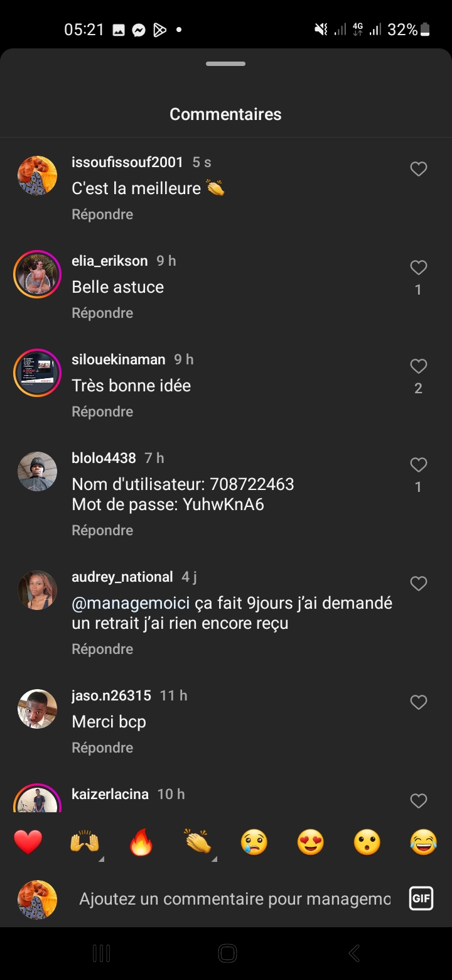Add the fire emoji to comment

[141, 842]
